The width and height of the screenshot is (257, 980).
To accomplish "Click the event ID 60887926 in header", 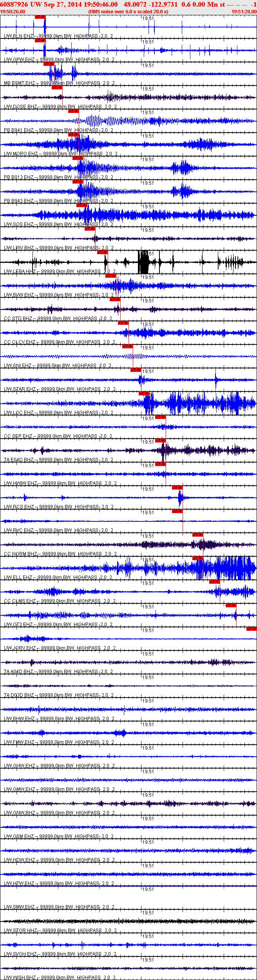I will [x=14, y=4].
